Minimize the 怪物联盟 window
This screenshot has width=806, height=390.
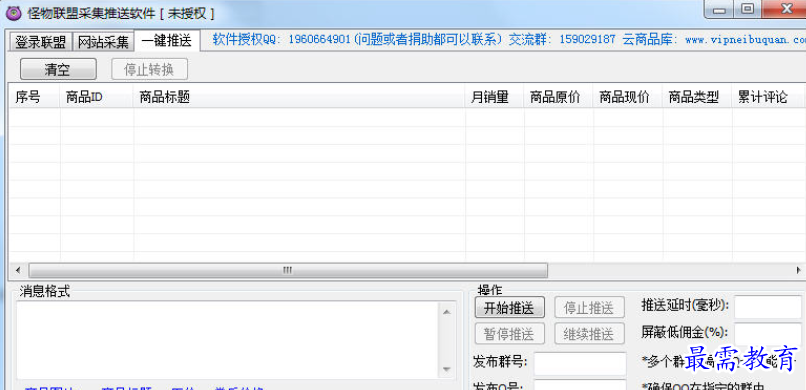pos(719,9)
